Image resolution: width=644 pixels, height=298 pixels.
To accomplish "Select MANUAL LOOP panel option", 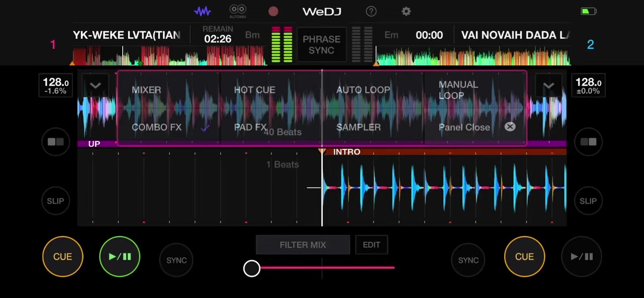I will [458, 90].
